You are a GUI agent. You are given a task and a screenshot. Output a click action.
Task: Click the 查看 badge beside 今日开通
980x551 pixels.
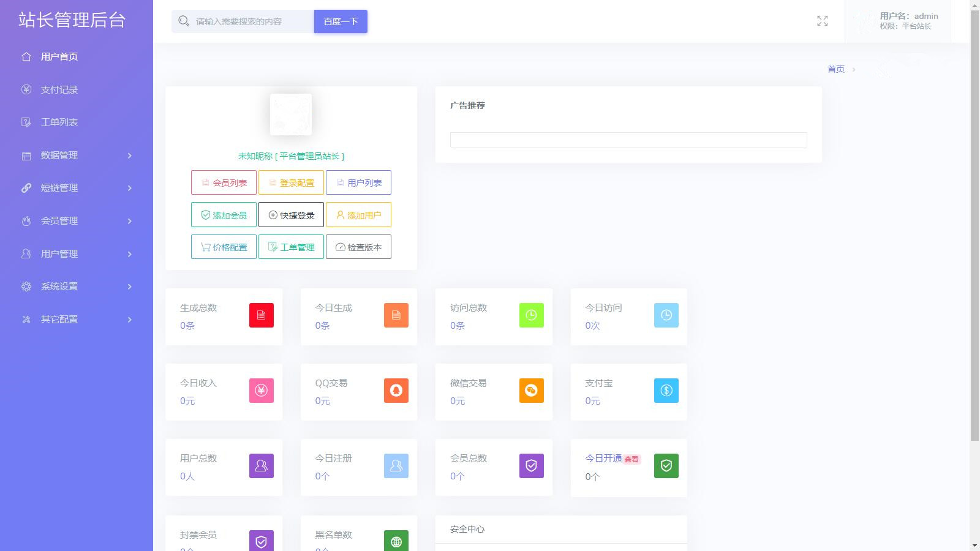pyautogui.click(x=631, y=459)
